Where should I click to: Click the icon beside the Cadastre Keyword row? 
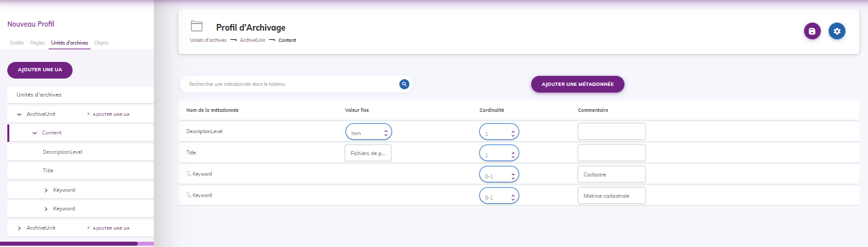point(188,174)
